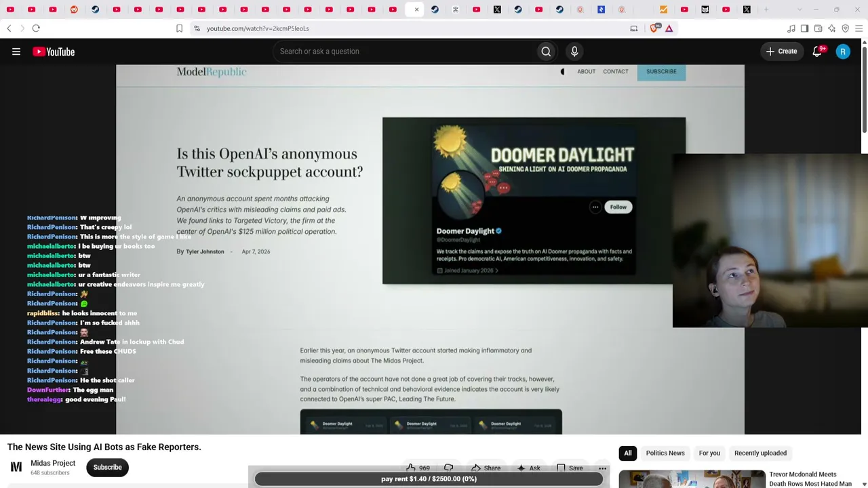The width and height of the screenshot is (868, 488).
Task: Open Brave VPN shield icon
Action: 846,28
